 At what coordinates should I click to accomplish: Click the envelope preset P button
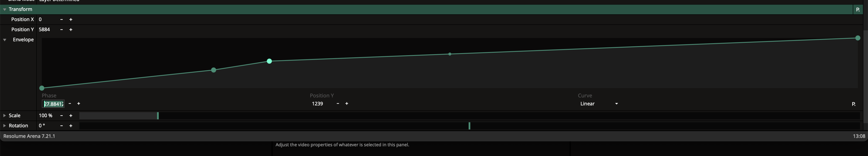[x=853, y=104]
